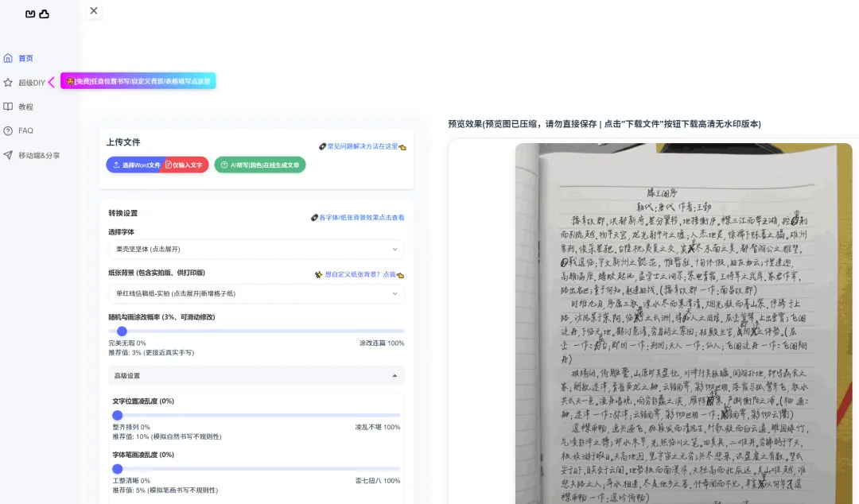Viewport: 859px width, 504px height.
Task: Click the green AI帮写 generate button
Action: pyautogui.click(x=259, y=165)
